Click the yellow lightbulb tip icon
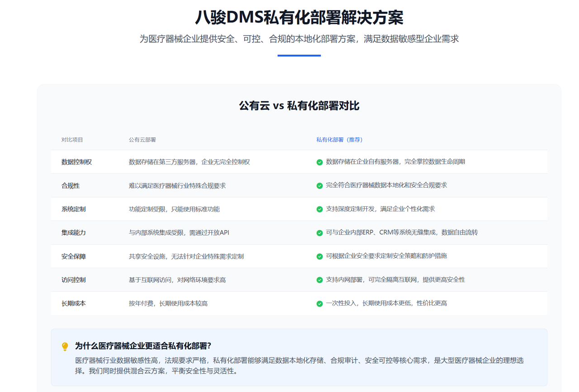 (65, 347)
